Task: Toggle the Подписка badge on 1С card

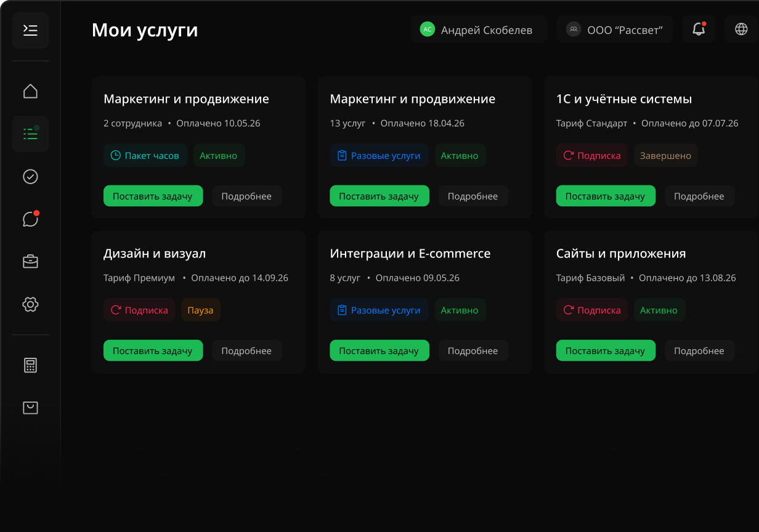Action: [591, 155]
